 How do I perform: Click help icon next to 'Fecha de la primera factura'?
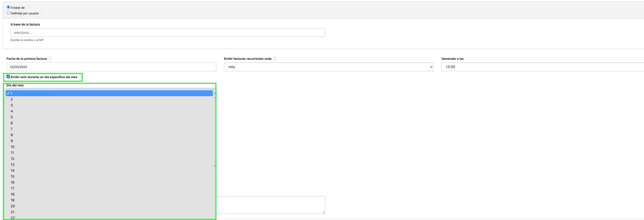50,59
